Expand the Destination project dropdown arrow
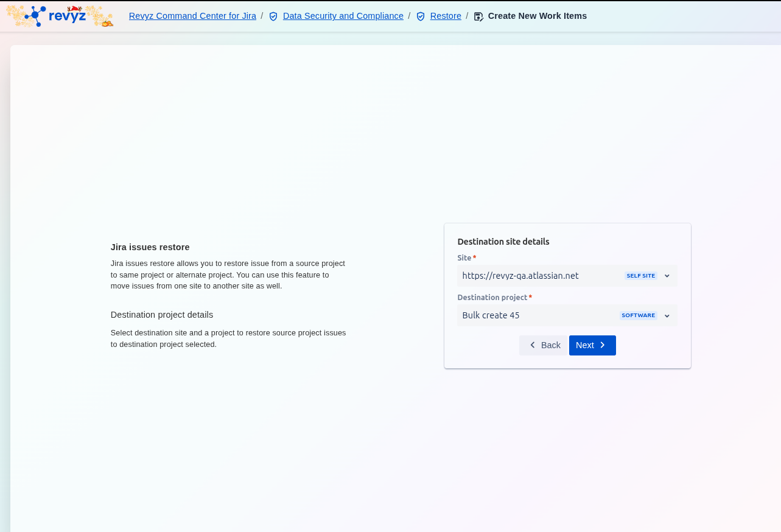The width and height of the screenshot is (781, 532). tap(667, 315)
